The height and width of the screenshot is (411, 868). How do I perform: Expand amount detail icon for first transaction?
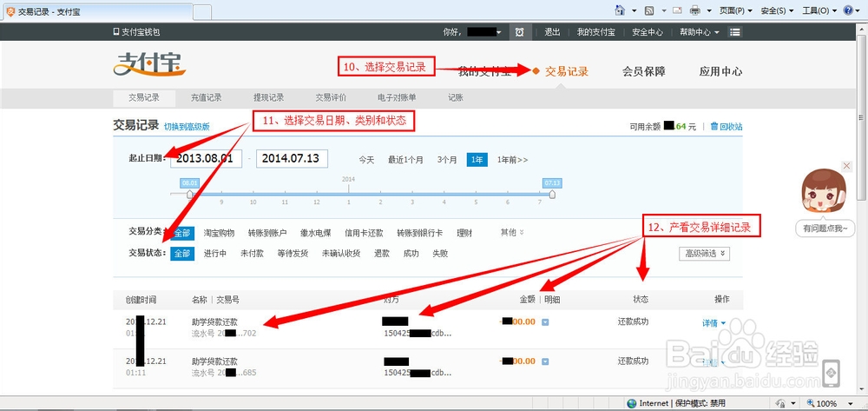(545, 322)
